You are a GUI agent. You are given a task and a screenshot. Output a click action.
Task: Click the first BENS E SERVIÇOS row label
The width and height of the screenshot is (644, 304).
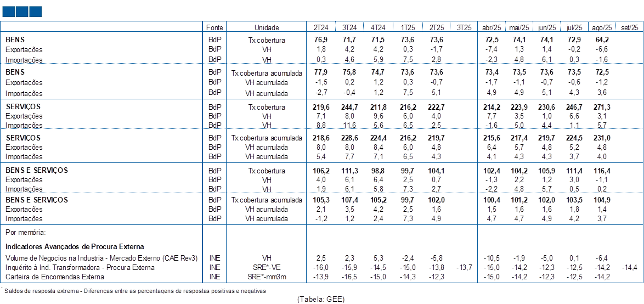[36, 171]
